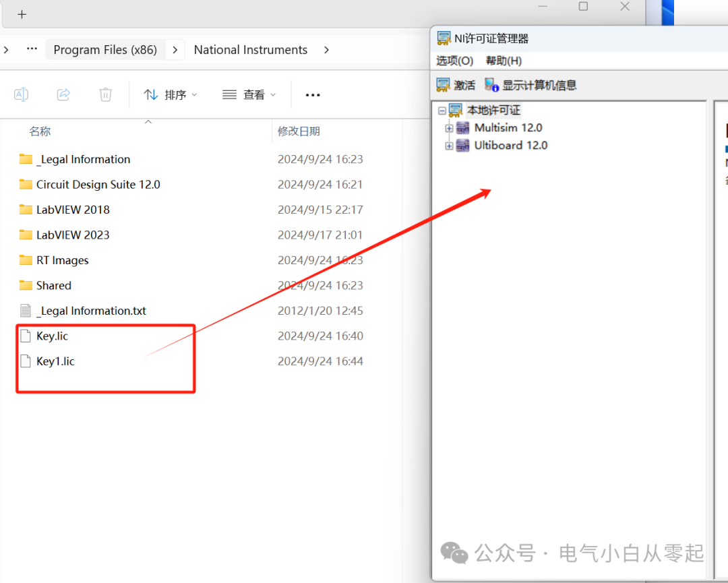The height and width of the screenshot is (583, 728).
Task: Click date 2012/1/20 12:45
Action: (320, 311)
